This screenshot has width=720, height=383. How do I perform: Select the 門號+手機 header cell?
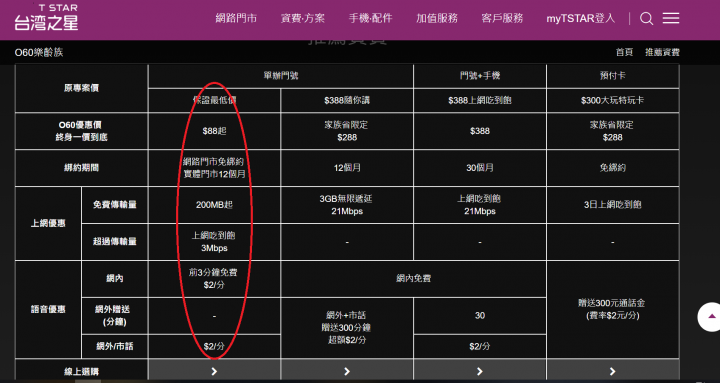coord(480,76)
